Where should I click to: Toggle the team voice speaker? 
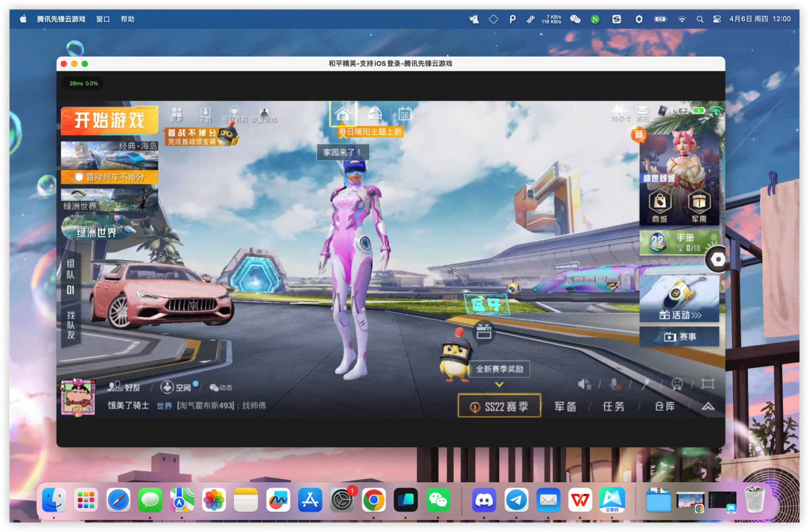pyautogui.click(x=585, y=384)
